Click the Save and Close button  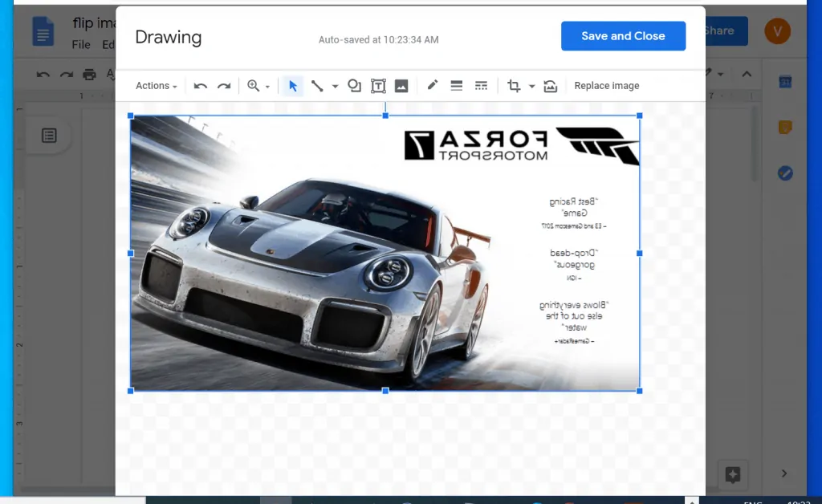[623, 36]
